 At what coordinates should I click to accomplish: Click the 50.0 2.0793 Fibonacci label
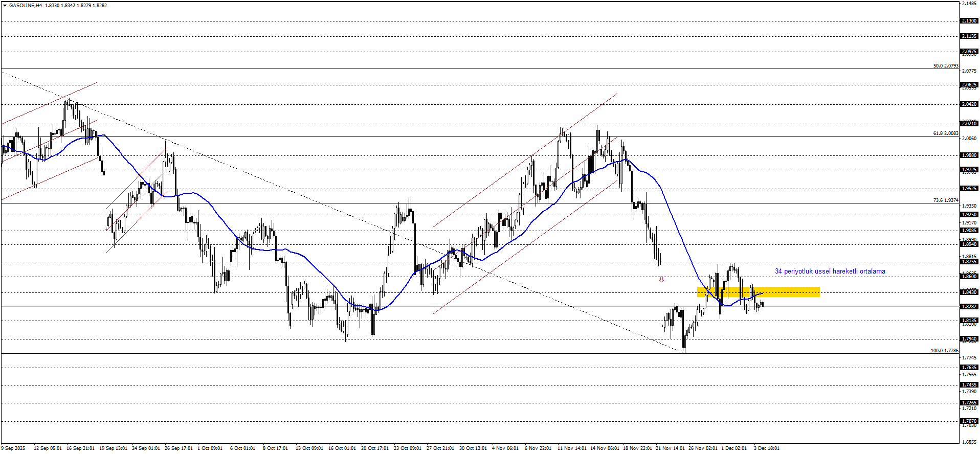945,66
